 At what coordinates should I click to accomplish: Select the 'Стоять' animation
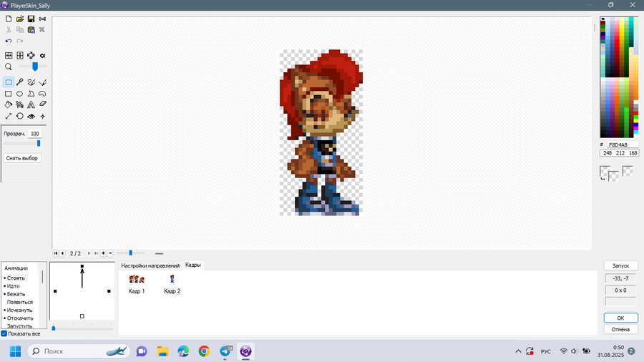tap(16, 278)
